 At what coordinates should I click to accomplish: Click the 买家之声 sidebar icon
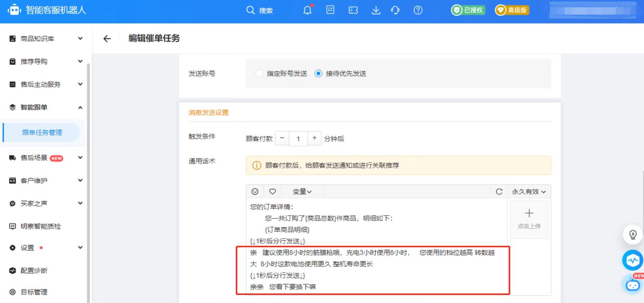(x=13, y=203)
